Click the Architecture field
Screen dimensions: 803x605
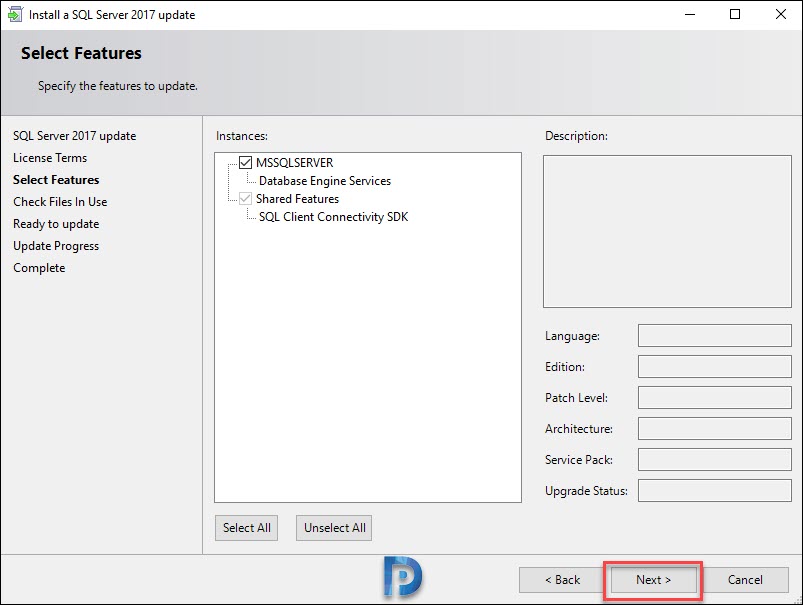click(715, 429)
